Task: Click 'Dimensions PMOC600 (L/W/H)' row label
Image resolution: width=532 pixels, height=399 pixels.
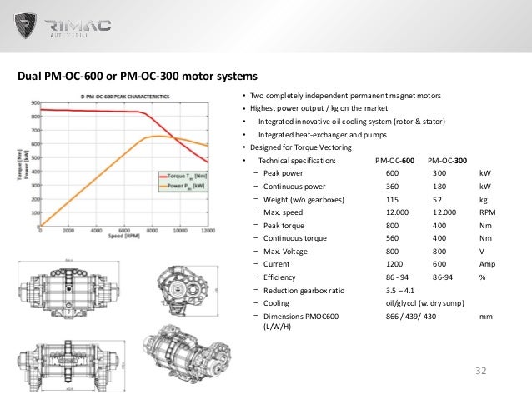Action: point(301,322)
